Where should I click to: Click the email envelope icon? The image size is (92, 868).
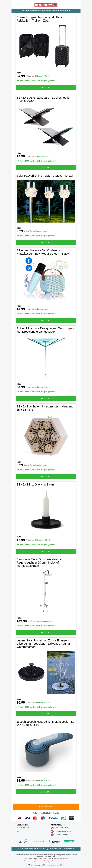(x=52, y=831)
